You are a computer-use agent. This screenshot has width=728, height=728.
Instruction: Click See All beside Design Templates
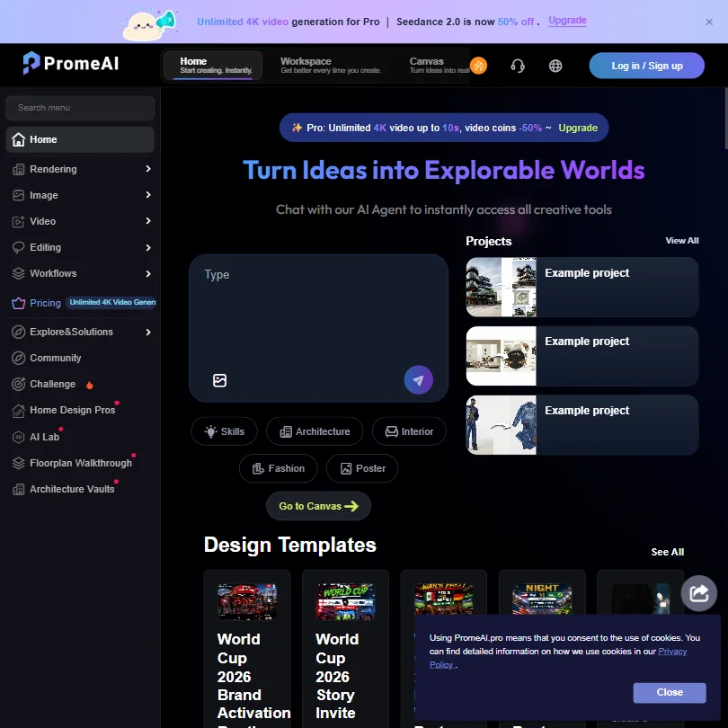pos(667,552)
